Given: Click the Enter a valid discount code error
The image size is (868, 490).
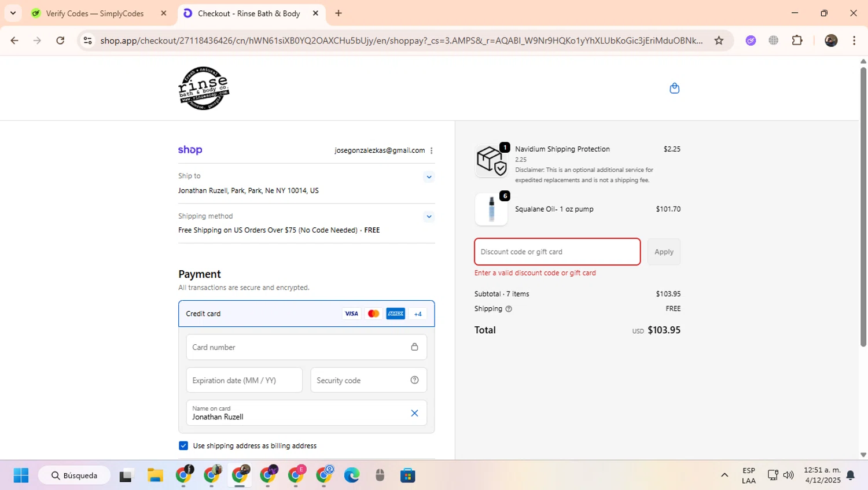Looking at the screenshot, I should (x=535, y=273).
